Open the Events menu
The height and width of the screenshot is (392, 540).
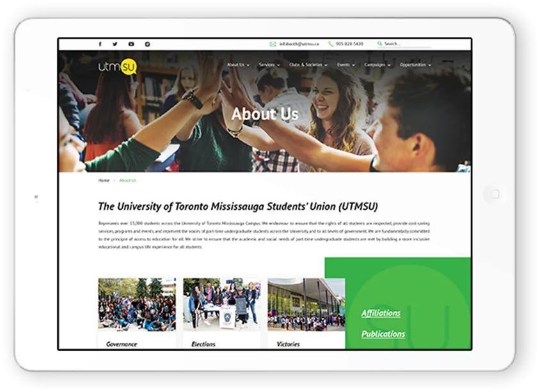[344, 65]
